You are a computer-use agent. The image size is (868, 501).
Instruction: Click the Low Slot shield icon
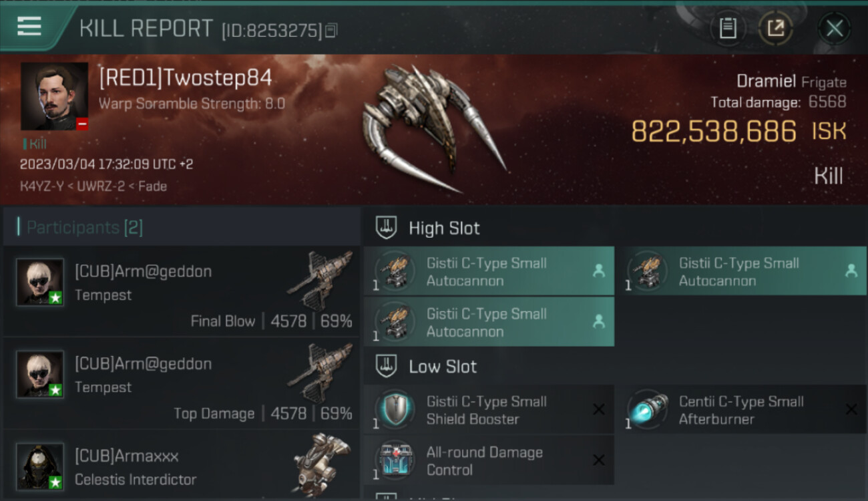click(x=387, y=366)
